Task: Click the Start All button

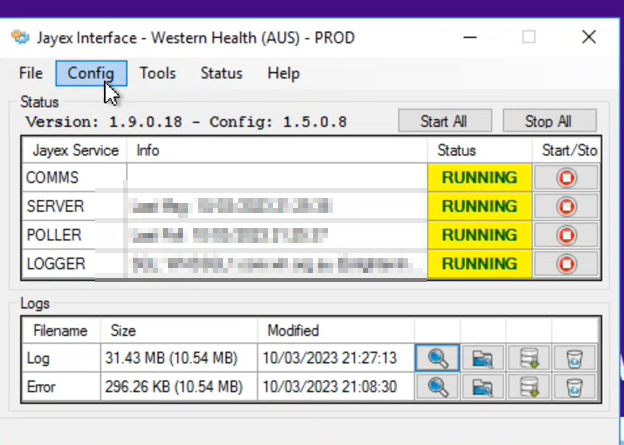Action: [x=445, y=121]
